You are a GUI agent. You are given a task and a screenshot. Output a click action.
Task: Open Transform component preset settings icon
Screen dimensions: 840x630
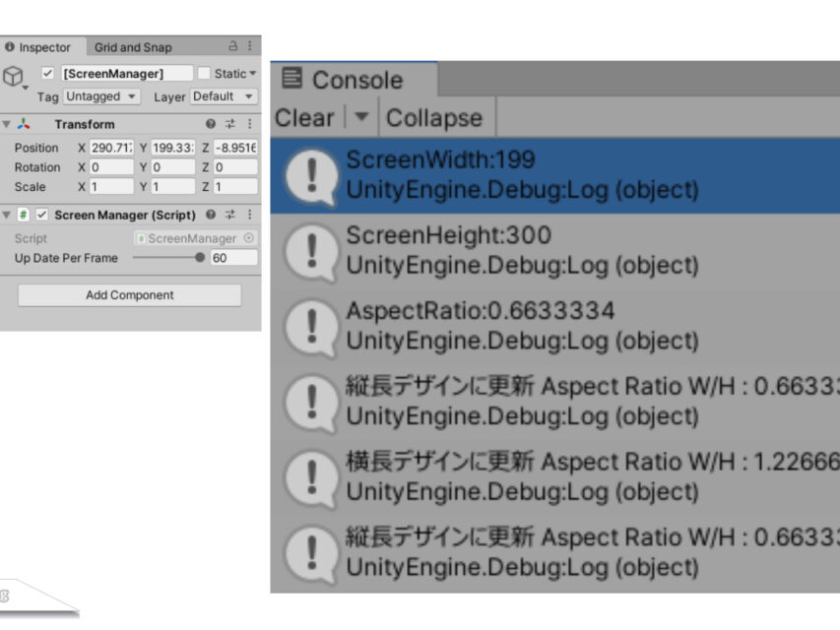tap(229, 124)
